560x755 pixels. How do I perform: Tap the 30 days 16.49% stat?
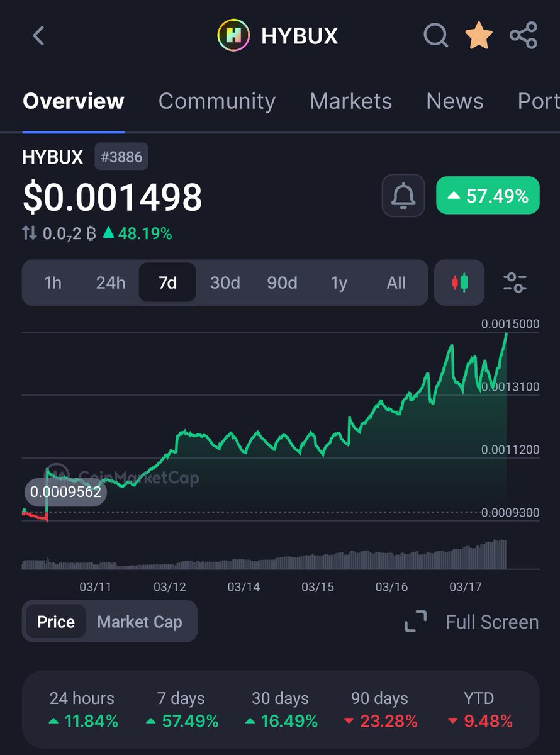point(281,710)
